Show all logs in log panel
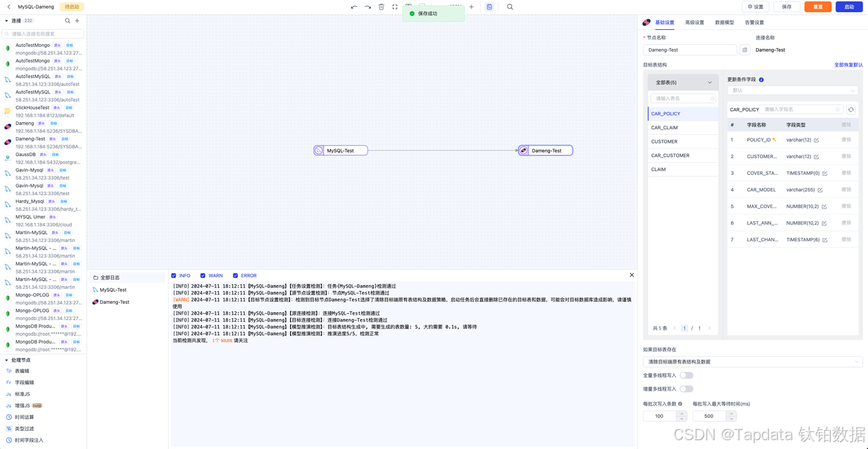Viewport: 868px width, 449px height. tap(127, 277)
